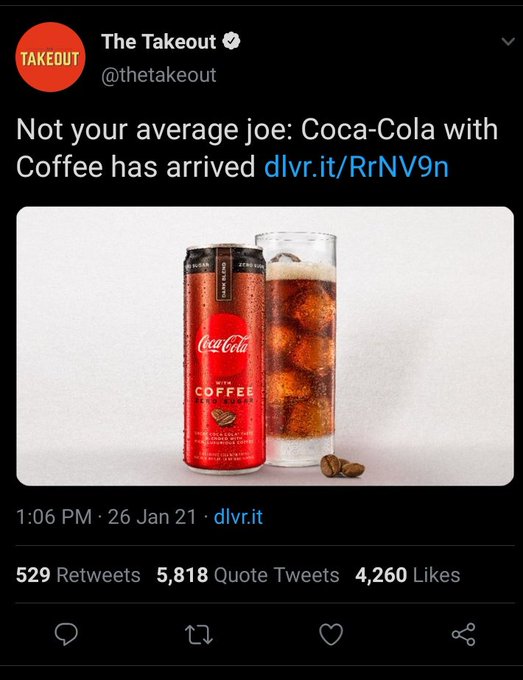Click the 26 Jan 21 date
This screenshot has width=523, height=680.
point(152,517)
